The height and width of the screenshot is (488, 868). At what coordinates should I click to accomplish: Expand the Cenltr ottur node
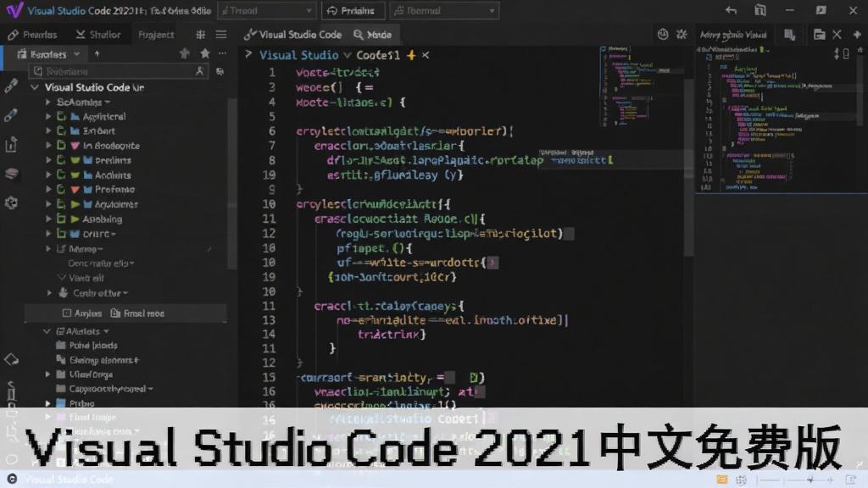pos(49,292)
